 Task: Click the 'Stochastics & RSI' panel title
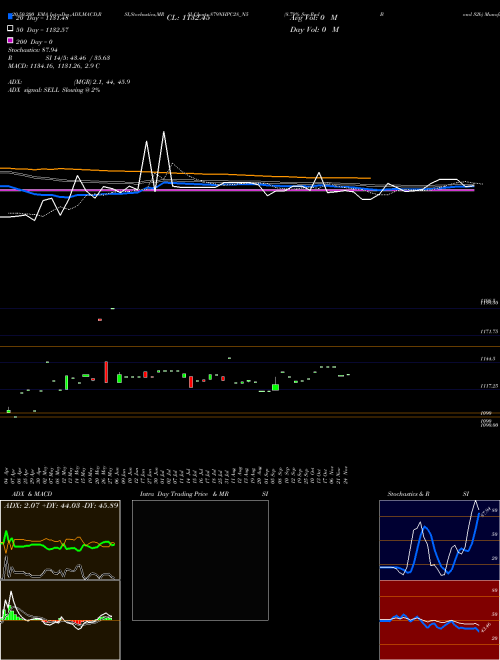click(x=428, y=494)
